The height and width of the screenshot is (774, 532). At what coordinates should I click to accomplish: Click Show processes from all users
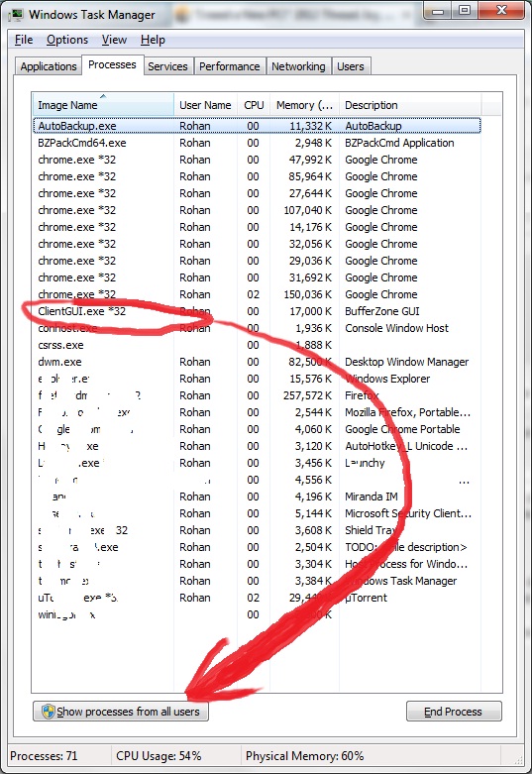pos(121,712)
